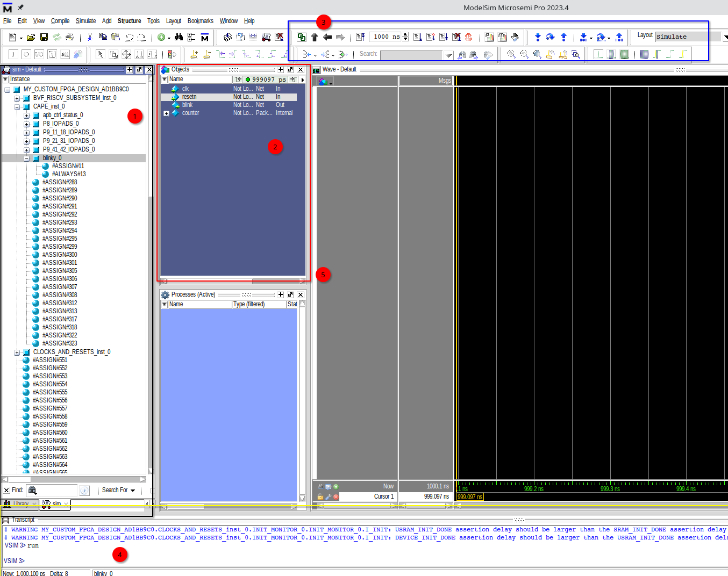Image resolution: width=728 pixels, height=576 pixels.
Task: Click the waveform Zoom In icon
Action: 511,54
